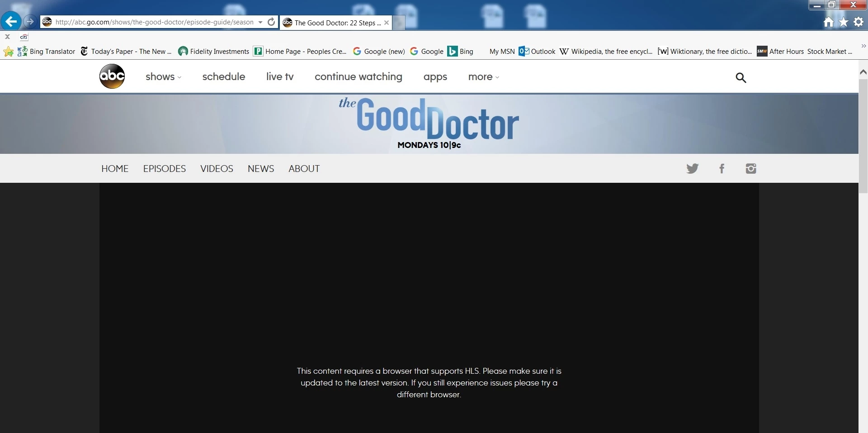Open the NEWS tab
Image resolution: width=868 pixels, height=433 pixels.
[261, 169]
